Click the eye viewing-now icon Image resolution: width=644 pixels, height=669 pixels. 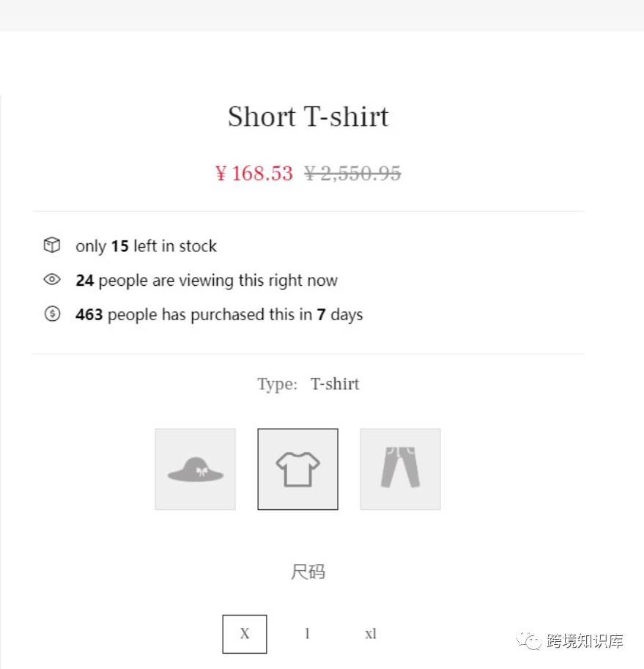click(52, 279)
